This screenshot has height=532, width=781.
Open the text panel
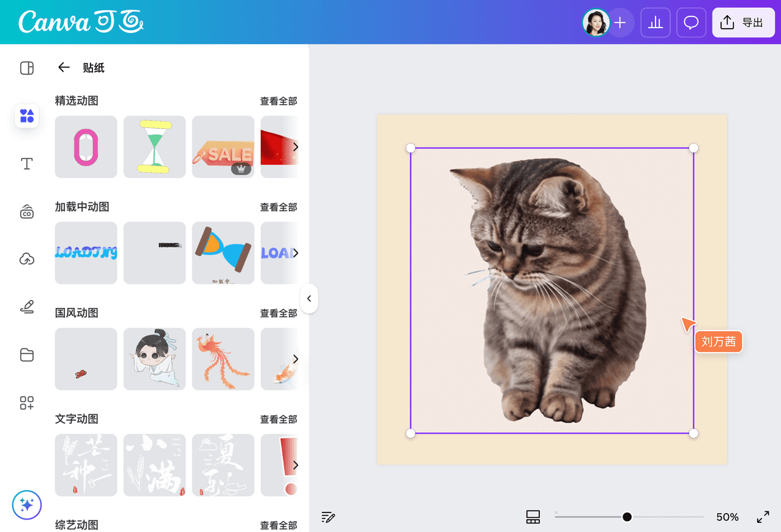(x=26, y=163)
